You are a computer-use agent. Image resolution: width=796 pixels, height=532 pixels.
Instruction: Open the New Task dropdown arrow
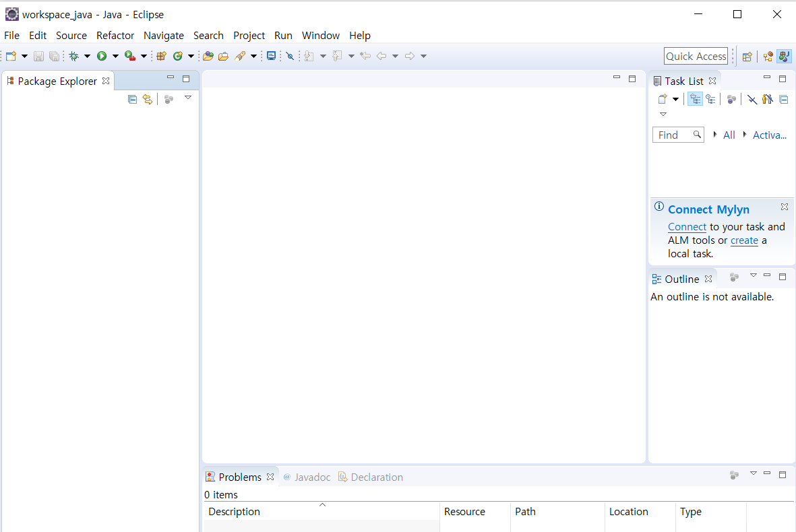coord(675,100)
